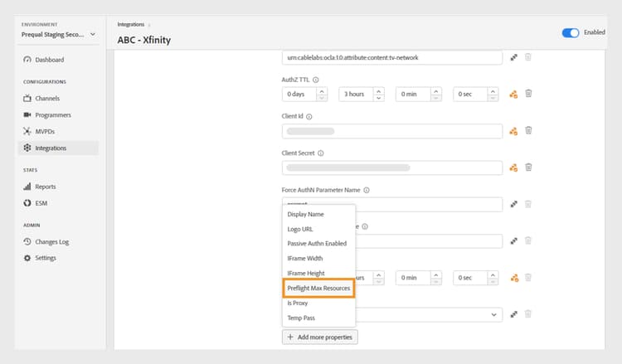Click the link icon beside the urn:cablelabs field

pos(513,57)
